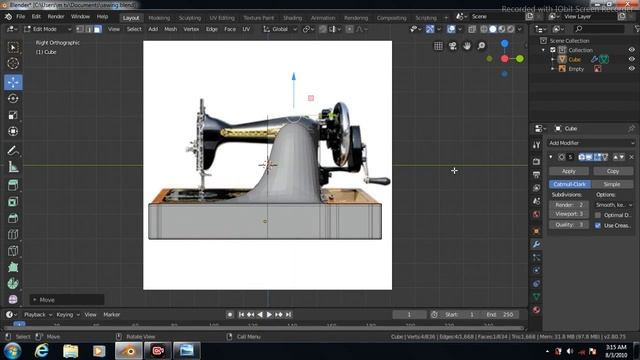The width and height of the screenshot is (640, 360).
Task: Switch to solid viewport shading
Action: coord(493,29)
